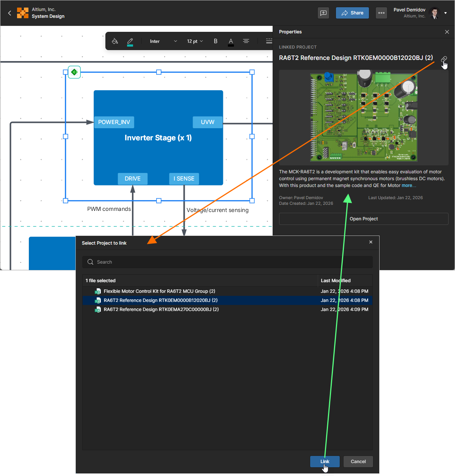This screenshot has width=455, height=476.
Task: Click the PWM commands label
Action: click(109, 209)
